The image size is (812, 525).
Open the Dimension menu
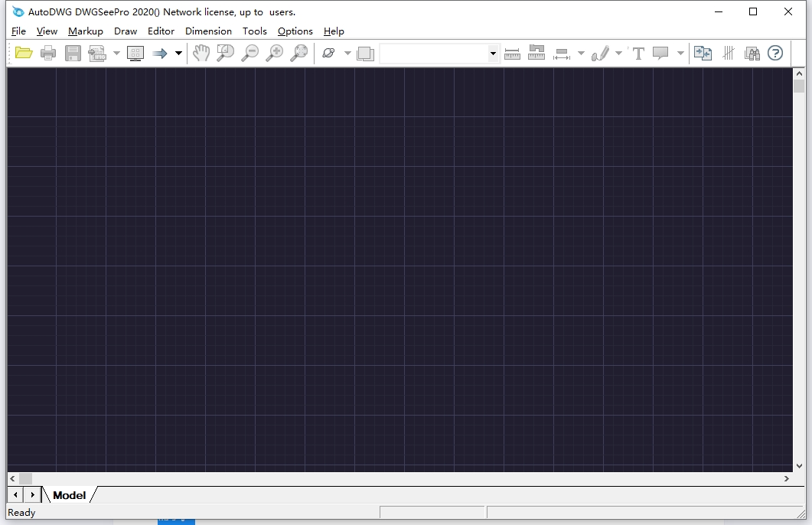(208, 31)
